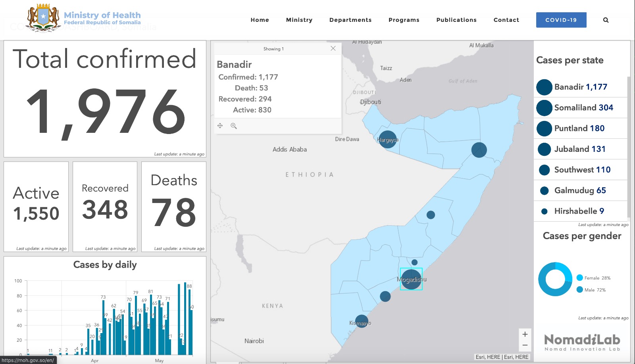Zoom in on the map
The width and height of the screenshot is (635, 364).
[525, 334]
